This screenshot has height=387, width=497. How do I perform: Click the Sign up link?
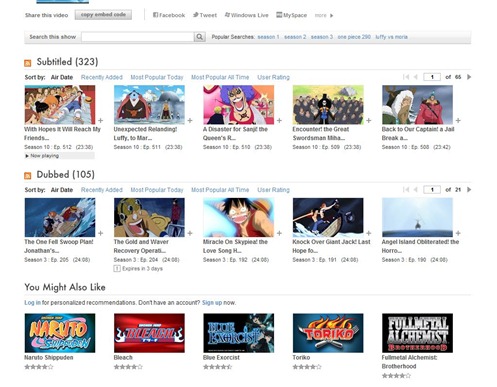212,303
